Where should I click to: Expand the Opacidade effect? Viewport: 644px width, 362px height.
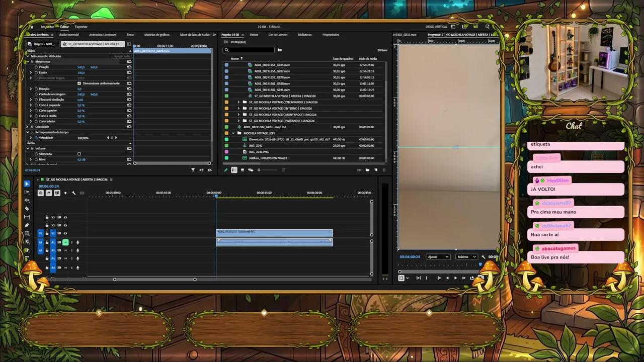pyautogui.click(x=27, y=127)
